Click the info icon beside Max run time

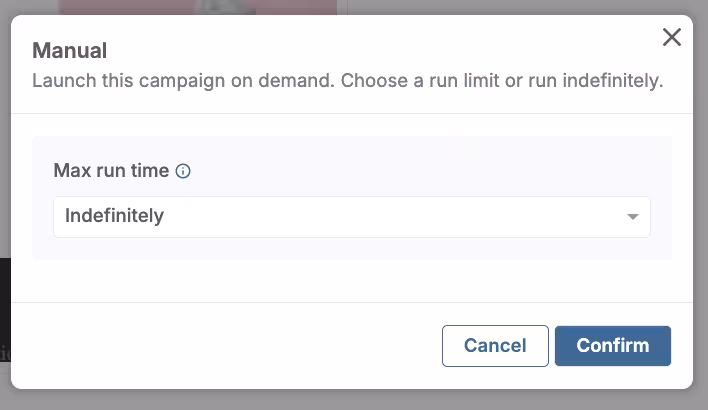point(183,171)
